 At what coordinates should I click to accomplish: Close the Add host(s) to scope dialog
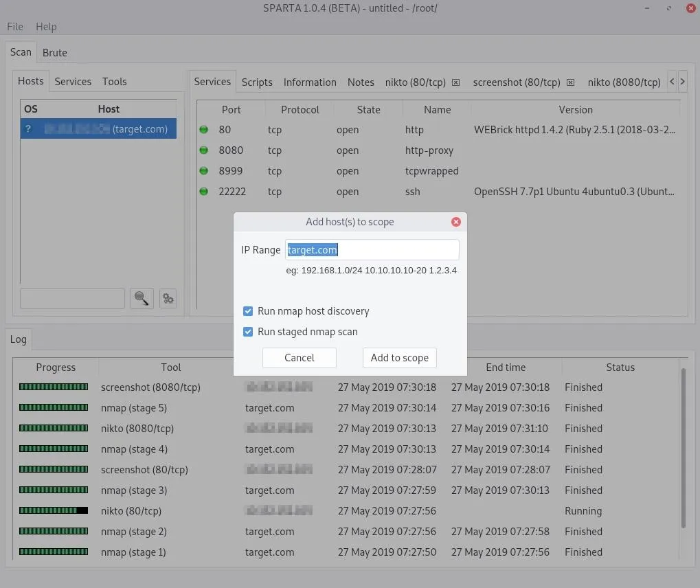[456, 222]
